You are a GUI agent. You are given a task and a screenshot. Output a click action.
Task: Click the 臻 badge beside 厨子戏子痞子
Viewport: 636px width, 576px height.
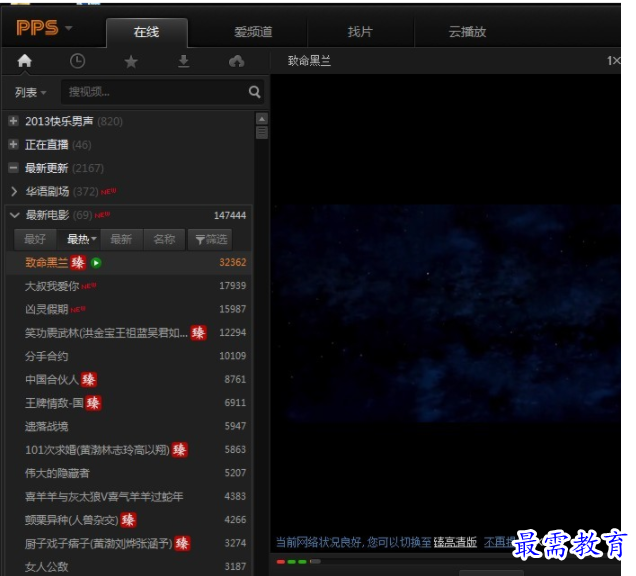click(x=182, y=543)
